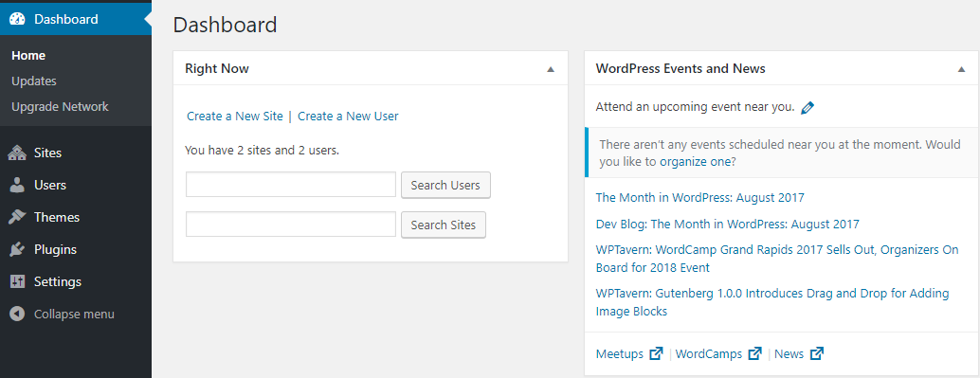980x378 pixels.
Task: Click the Collapse menu arrow icon
Action: click(x=17, y=314)
